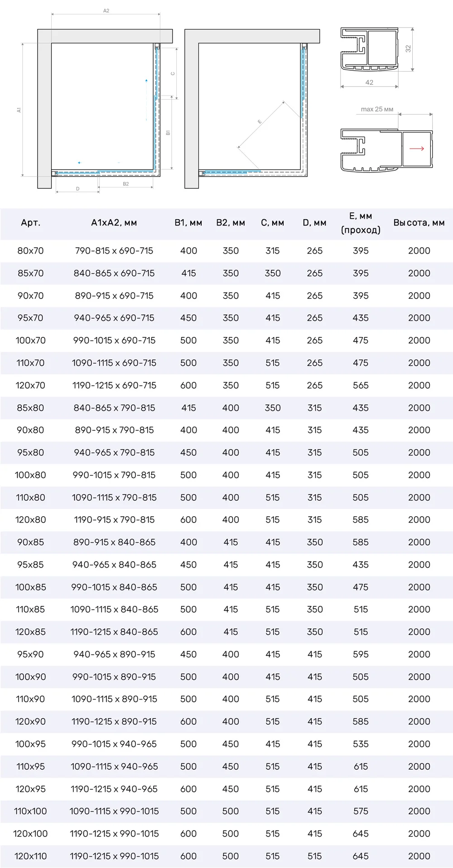This screenshot has width=453, height=868.
Task: Click the small blue left arrow near the bottom of the left plan
Action: click(79, 162)
